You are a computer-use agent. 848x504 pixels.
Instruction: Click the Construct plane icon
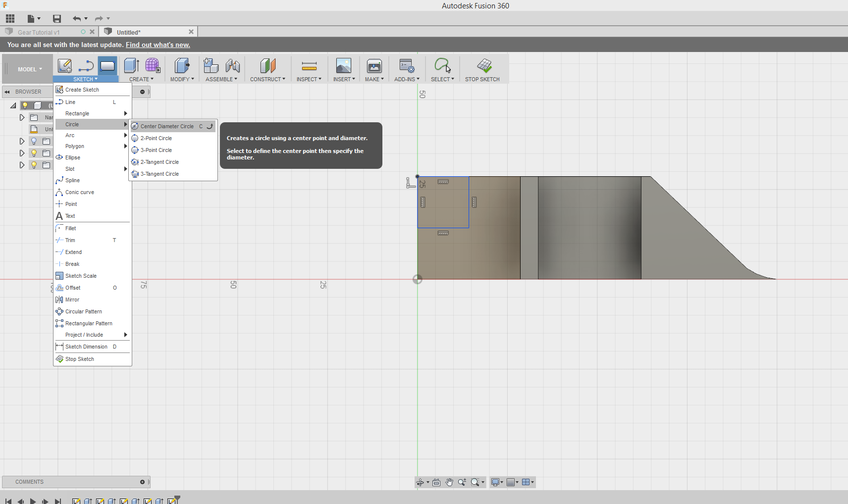coord(267,66)
